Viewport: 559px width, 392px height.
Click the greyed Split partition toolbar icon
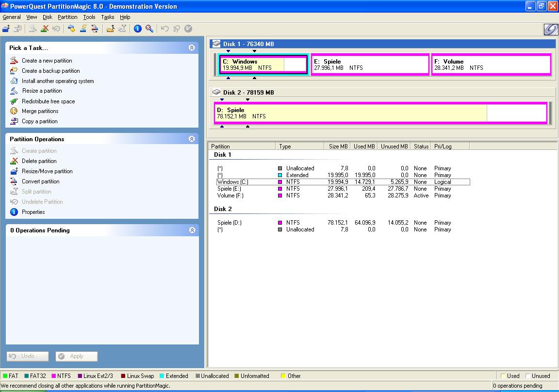(122, 29)
